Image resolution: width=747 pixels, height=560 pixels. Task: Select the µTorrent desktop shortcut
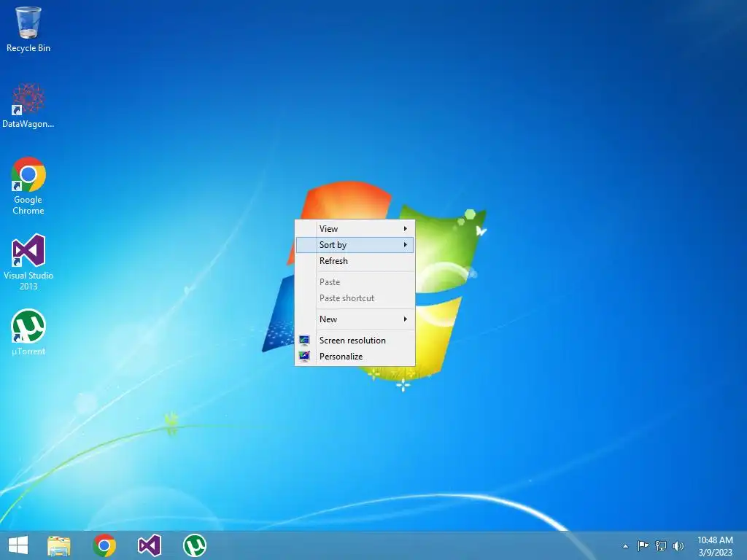(x=28, y=332)
